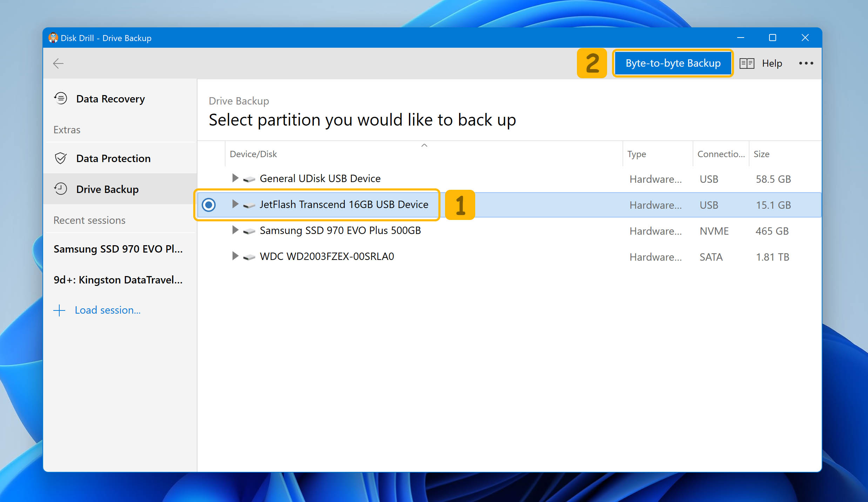
Task: Click the JetFlash Transcend 16GB USB Device name
Action: (x=344, y=205)
